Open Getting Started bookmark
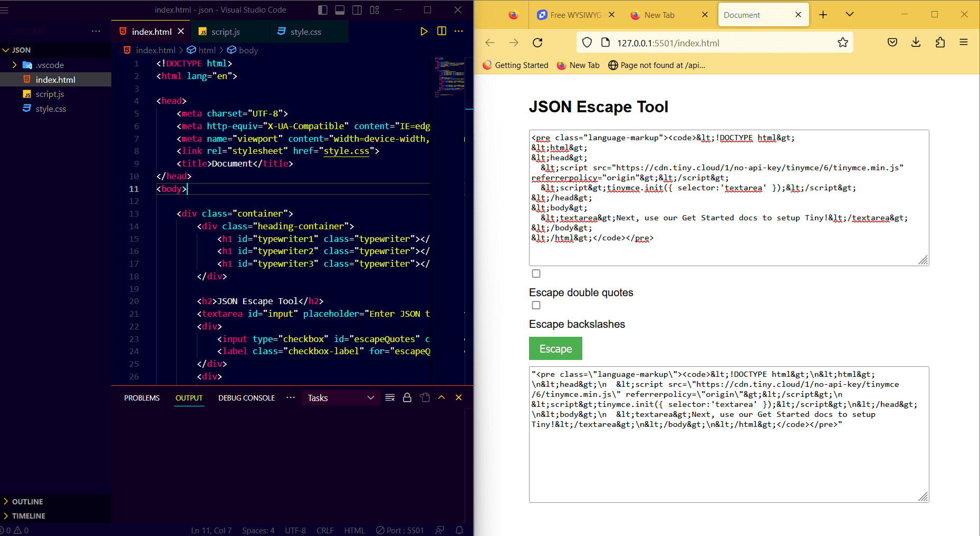Image resolution: width=980 pixels, height=536 pixels. [515, 65]
